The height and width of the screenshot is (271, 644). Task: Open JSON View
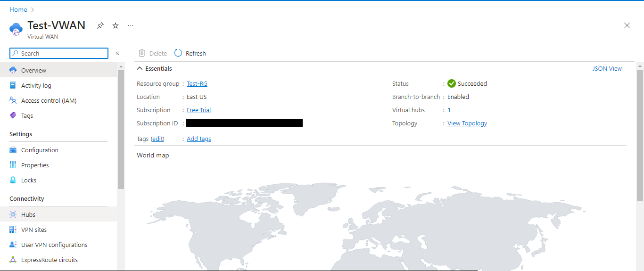pyautogui.click(x=607, y=68)
